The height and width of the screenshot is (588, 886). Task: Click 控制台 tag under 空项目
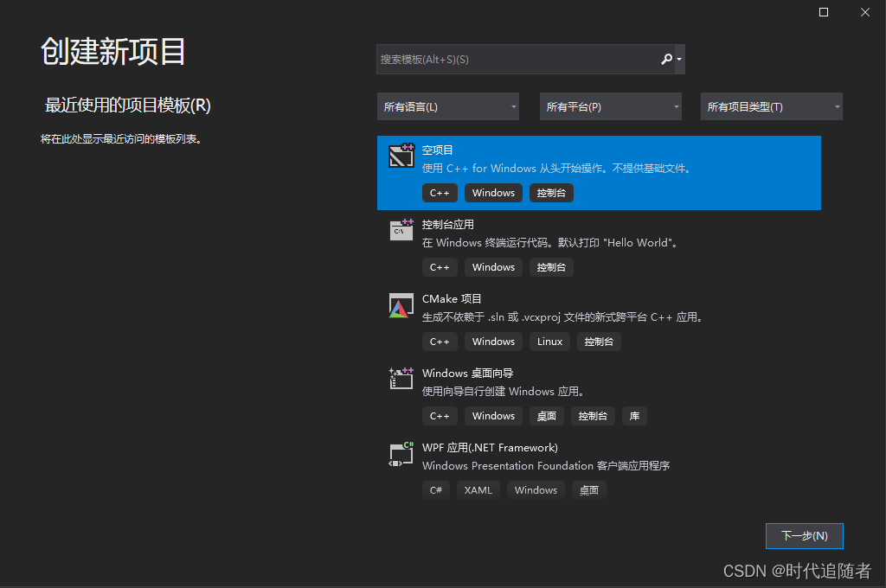click(551, 193)
